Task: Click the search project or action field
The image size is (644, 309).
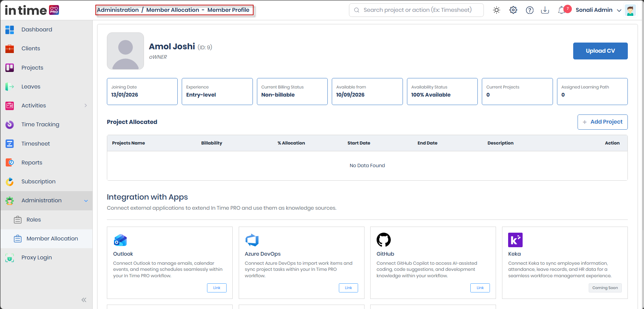Action: click(x=416, y=10)
